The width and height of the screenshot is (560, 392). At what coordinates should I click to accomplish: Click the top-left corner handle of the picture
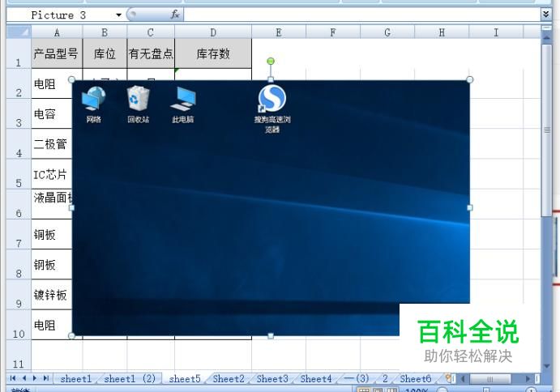pos(72,79)
